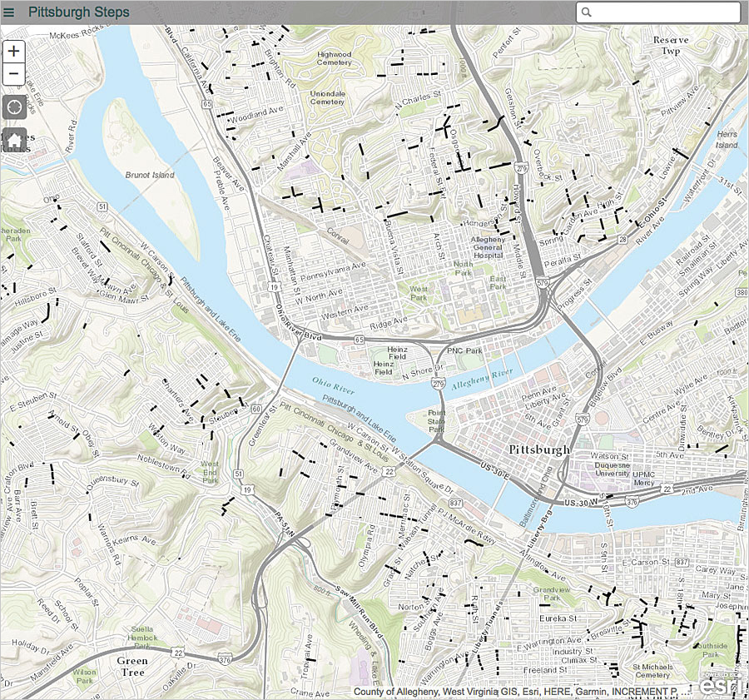This screenshot has width=749, height=700.
Task: Click the West Park label
Action: (x=419, y=293)
